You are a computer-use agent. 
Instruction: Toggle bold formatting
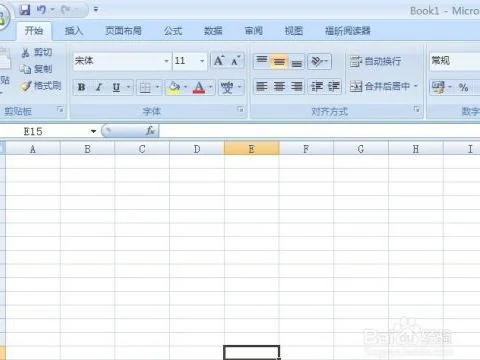pyautogui.click(x=81, y=87)
